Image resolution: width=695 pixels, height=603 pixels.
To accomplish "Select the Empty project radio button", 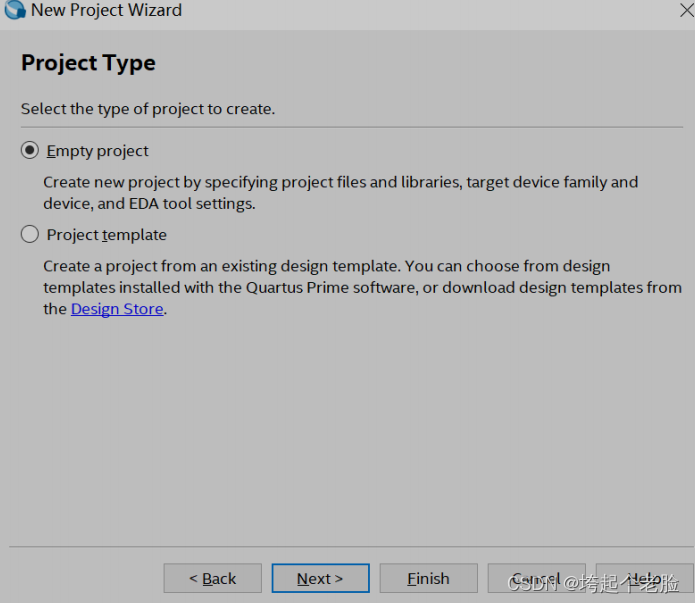I will (30, 150).
